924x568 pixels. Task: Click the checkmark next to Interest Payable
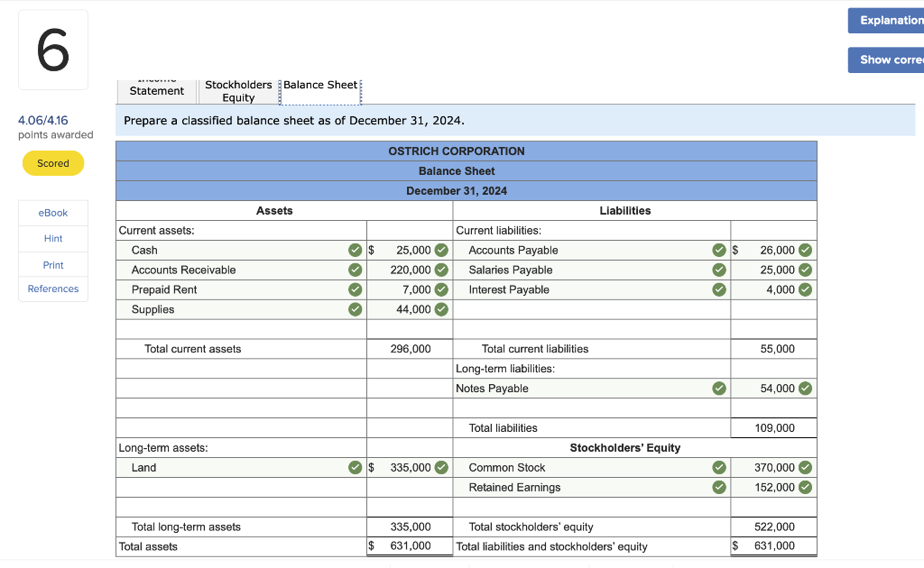point(719,289)
